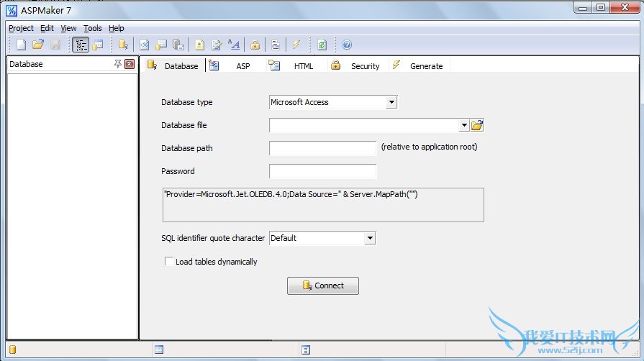
Task: Switch to the Security tab
Action: point(358,65)
